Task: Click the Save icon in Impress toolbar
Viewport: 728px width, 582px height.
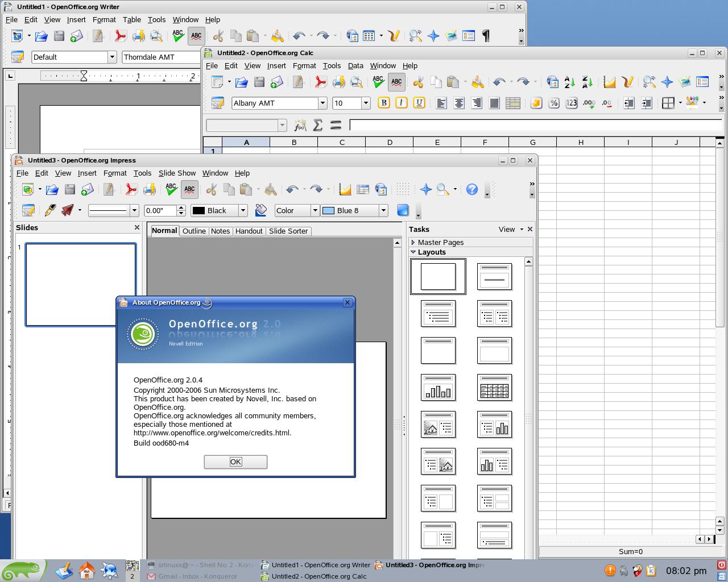Action: click(70, 189)
